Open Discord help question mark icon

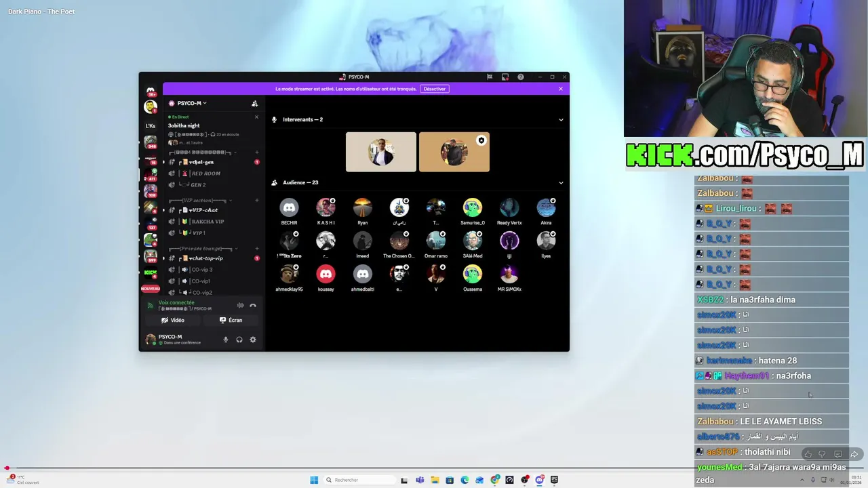pos(521,77)
